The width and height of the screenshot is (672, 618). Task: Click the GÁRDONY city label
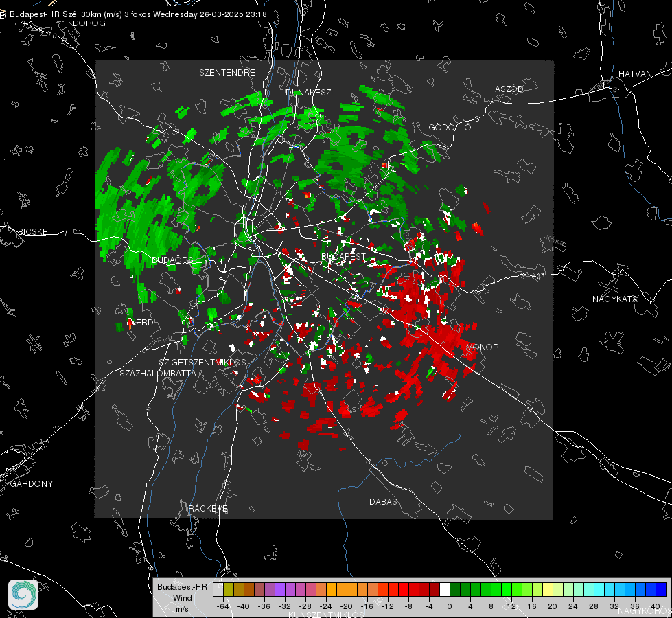[x=32, y=484]
